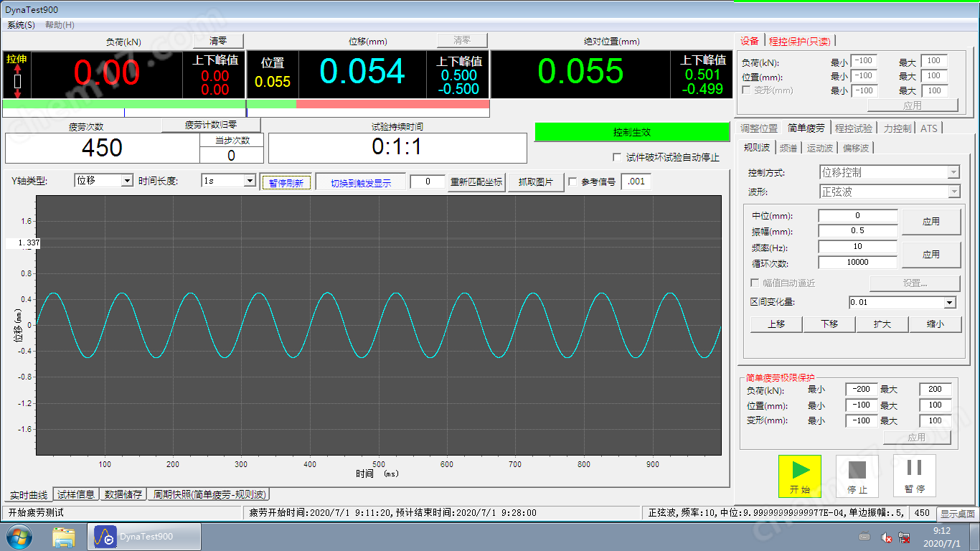This screenshot has height=551, width=980.
Task: Click DynaTest900 taskbar button
Action: coord(143,537)
